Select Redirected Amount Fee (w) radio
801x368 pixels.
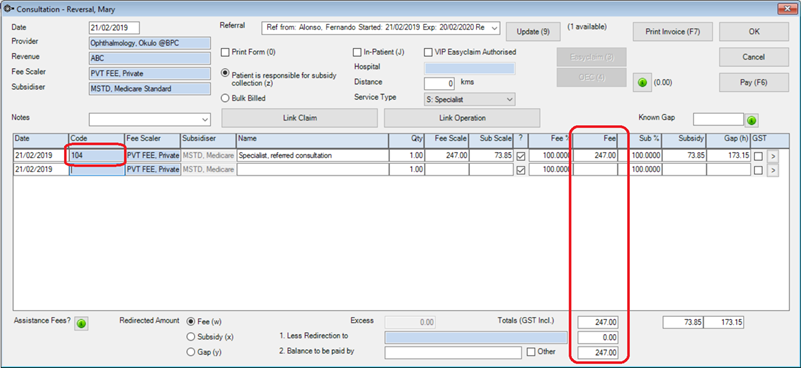191,321
